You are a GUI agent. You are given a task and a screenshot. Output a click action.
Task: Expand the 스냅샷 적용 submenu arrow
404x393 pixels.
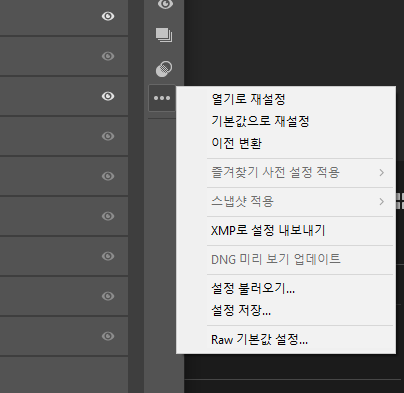[x=382, y=202]
